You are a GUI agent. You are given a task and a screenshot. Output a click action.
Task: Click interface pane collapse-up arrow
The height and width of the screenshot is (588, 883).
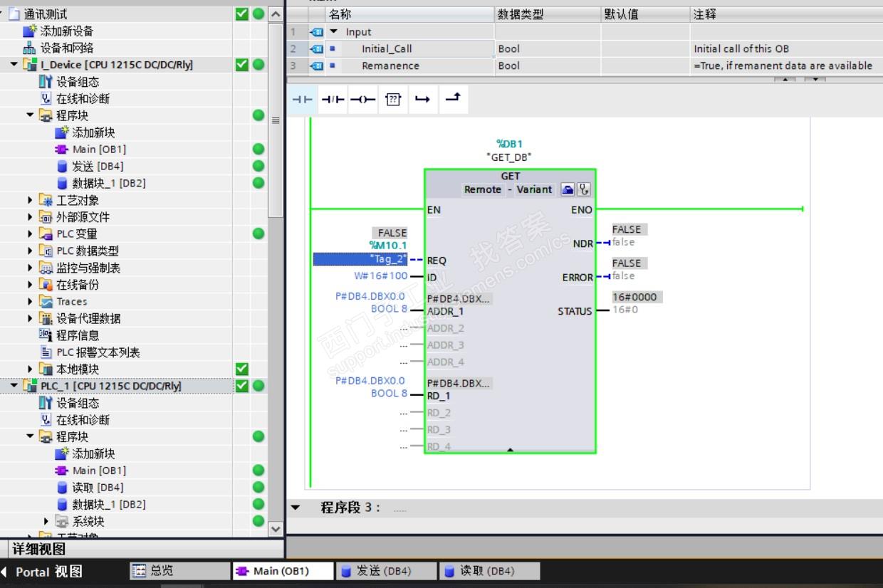coord(784,79)
